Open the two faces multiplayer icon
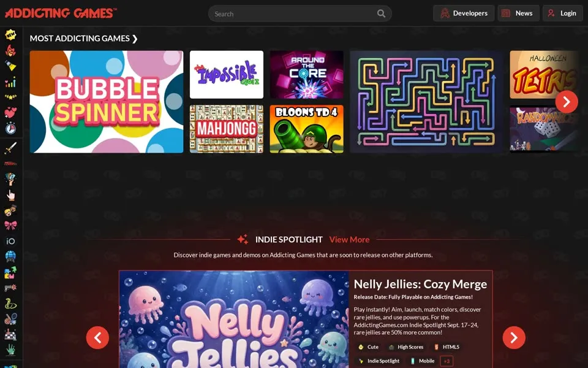The image size is (588, 368). pos(10,210)
